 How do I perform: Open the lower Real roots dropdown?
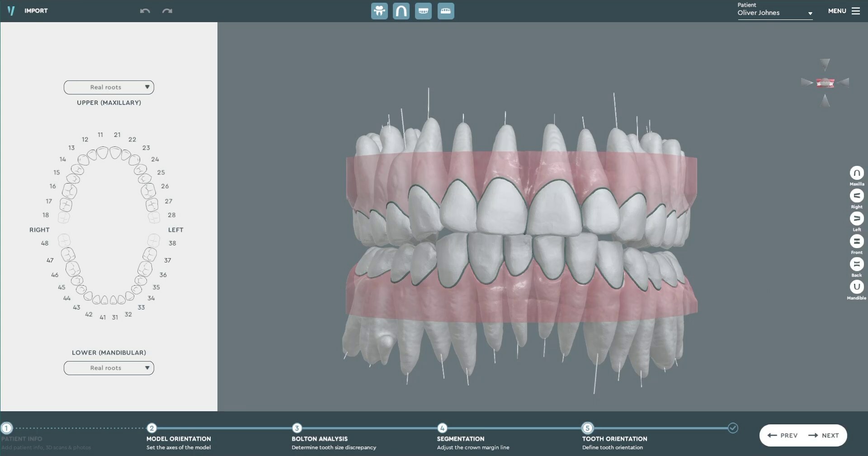point(109,368)
